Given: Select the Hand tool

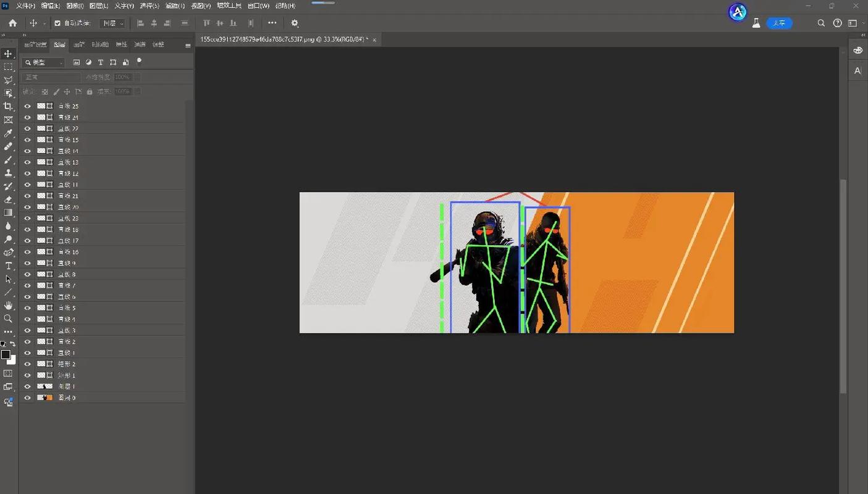Looking at the screenshot, I should tap(8, 306).
